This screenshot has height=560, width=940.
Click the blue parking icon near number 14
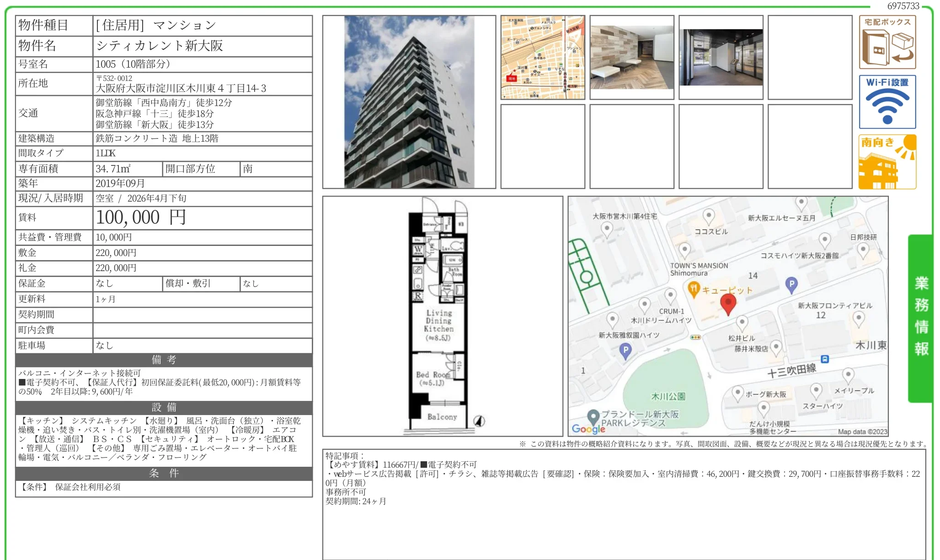tap(791, 284)
